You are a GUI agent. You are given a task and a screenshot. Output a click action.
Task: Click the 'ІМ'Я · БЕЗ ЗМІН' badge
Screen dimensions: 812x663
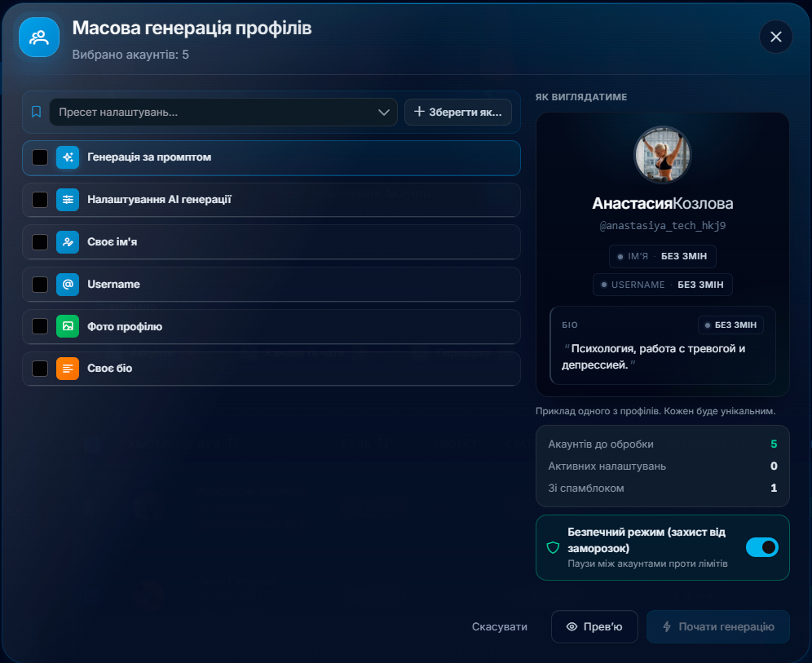coord(662,256)
